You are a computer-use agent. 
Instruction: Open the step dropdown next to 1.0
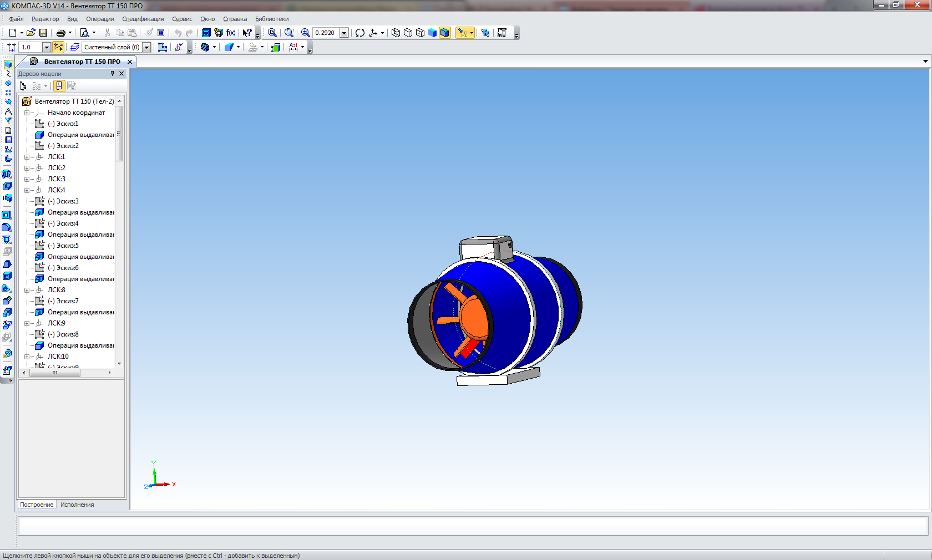click(47, 47)
